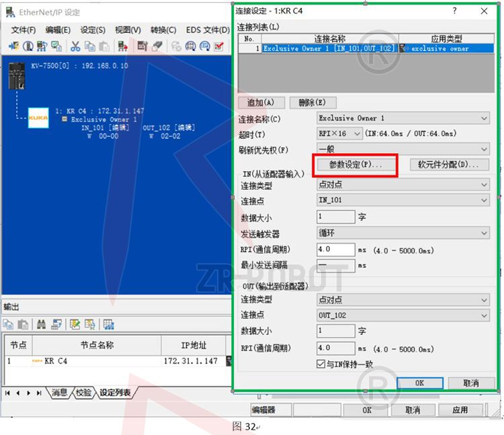
Task: Click the IN RPI communication period field
Action: point(335,250)
